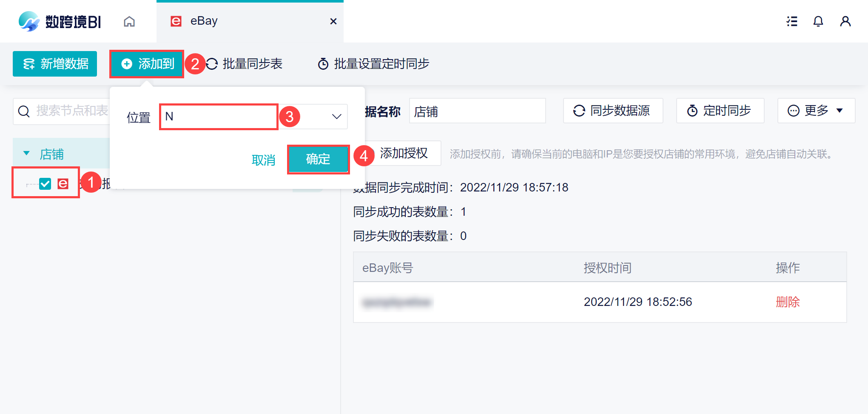Image resolution: width=868 pixels, height=414 pixels.
Task: Click the blurred eBay account name
Action: coord(397,303)
